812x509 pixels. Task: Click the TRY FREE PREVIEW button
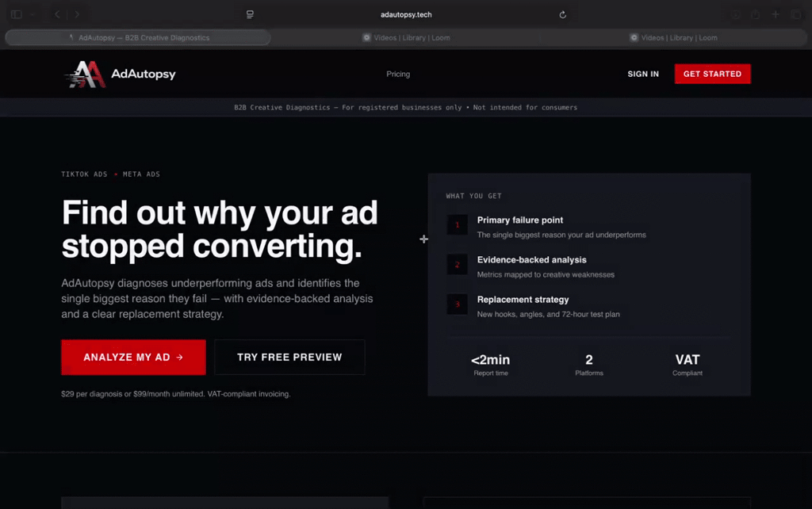point(289,358)
